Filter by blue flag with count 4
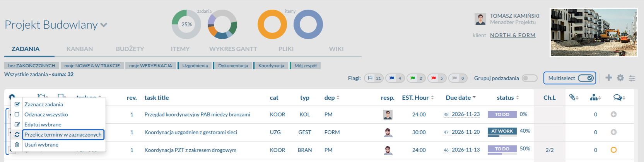 pyautogui.click(x=395, y=78)
